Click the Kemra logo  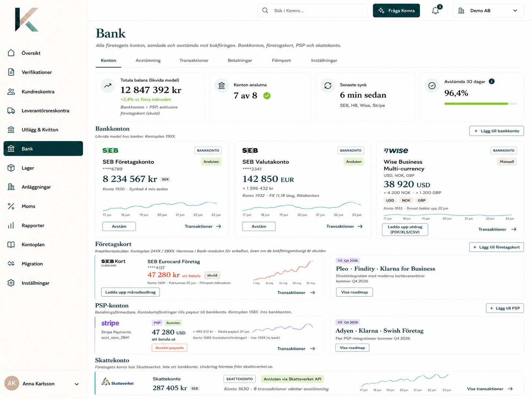pyautogui.click(x=26, y=20)
